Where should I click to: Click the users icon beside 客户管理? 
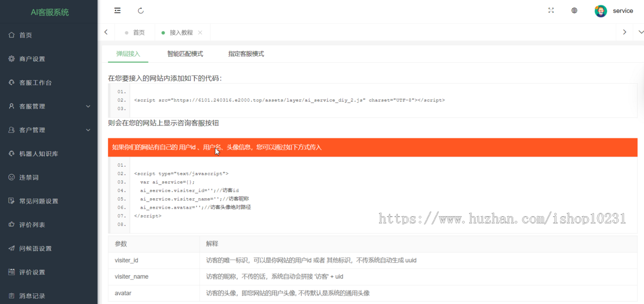click(12, 130)
